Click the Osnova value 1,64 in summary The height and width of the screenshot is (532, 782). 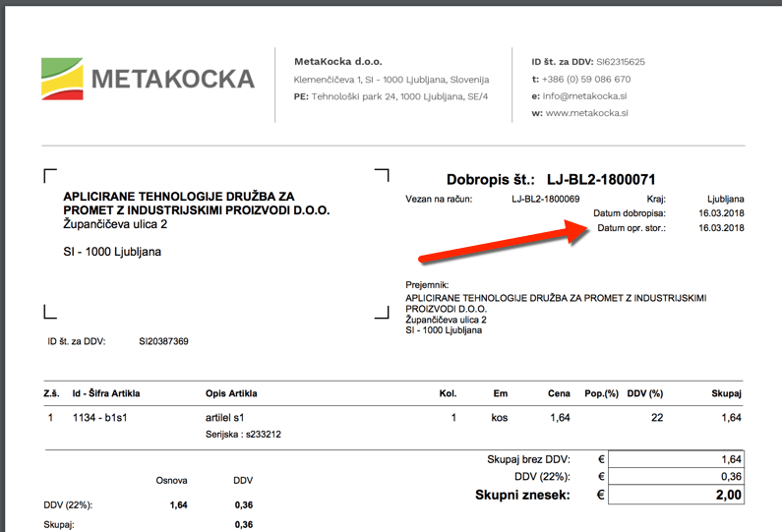pos(178,505)
